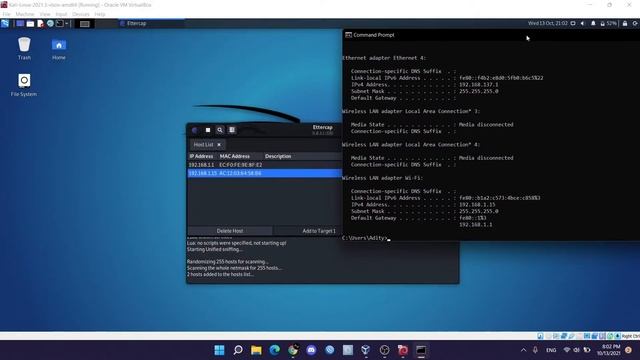Click the ENG language indicator
Viewport: 640px width, 360px height.
[551, 350]
